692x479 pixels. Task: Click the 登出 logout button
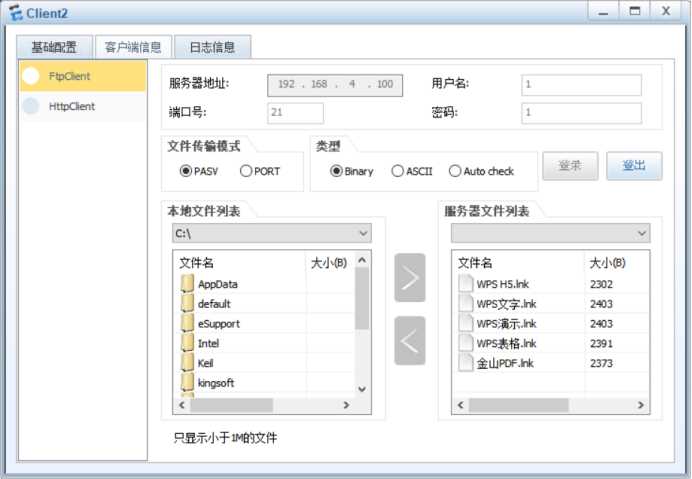point(634,166)
